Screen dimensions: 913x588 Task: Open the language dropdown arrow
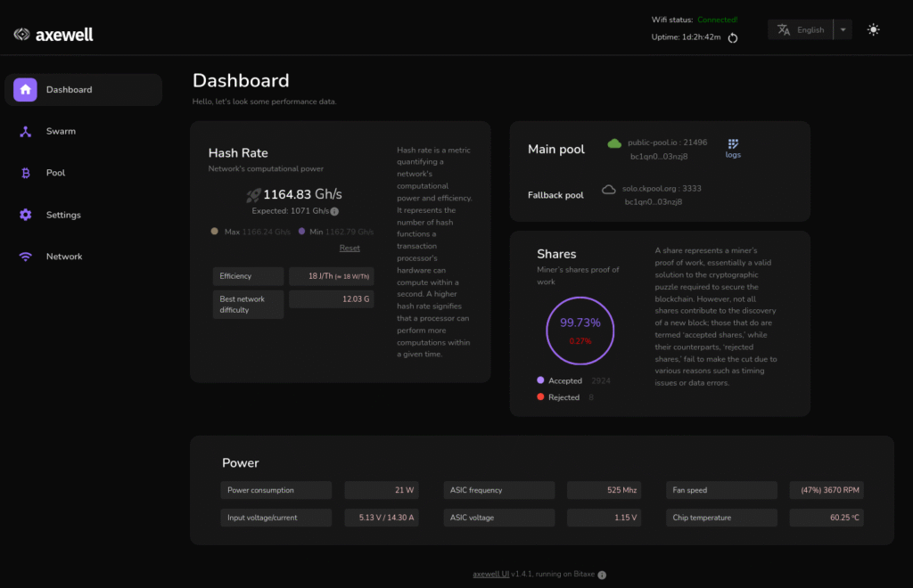(x=843, y=29)
